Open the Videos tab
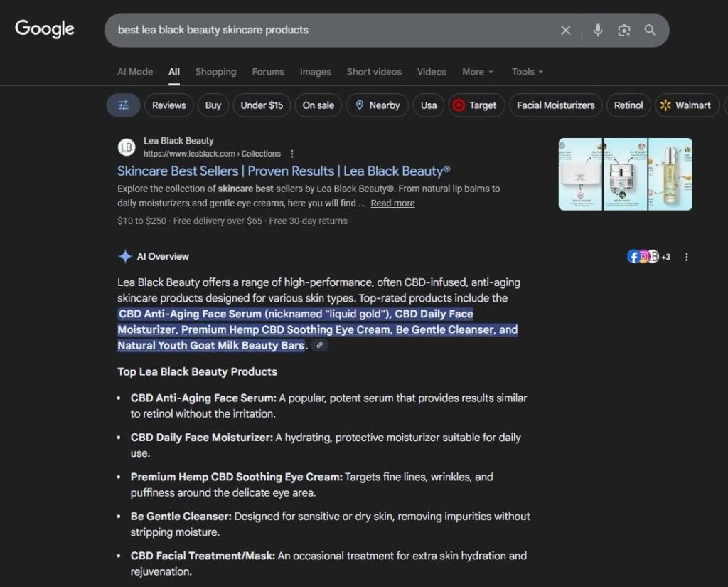Viewport: 728px width, 587px height. click(x=432, y=72)
